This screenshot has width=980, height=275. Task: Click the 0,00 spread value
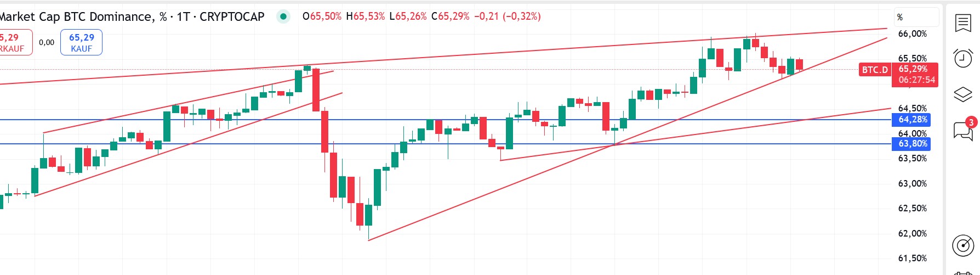pyautogui.click(x=47, y=42)
